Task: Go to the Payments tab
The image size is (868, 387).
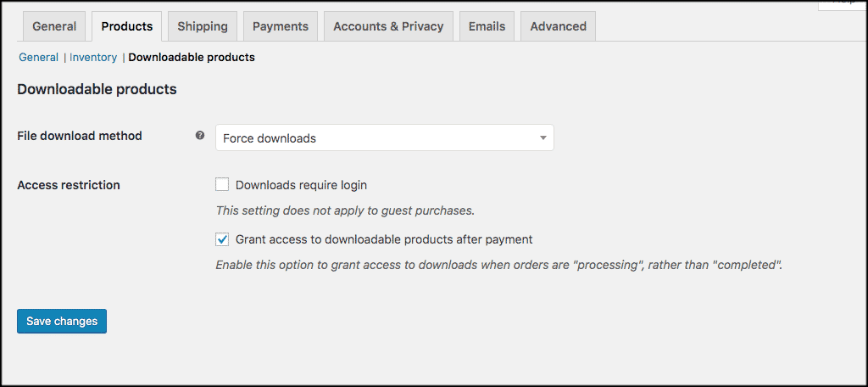Action: [x=281, y=26]
